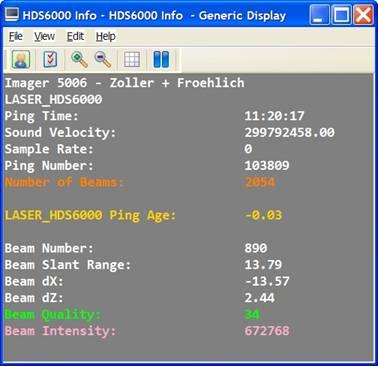Open the View menu
This screenshot has width=378, height=366.
pyautogui.click(x=44, y=36)
